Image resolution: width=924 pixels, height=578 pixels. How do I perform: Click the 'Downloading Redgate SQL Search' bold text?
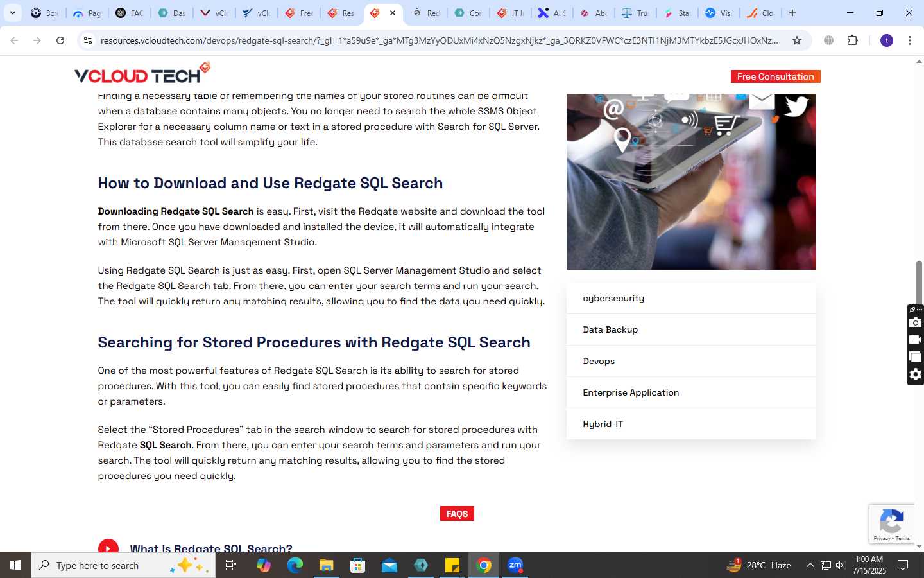click(176, 211)
